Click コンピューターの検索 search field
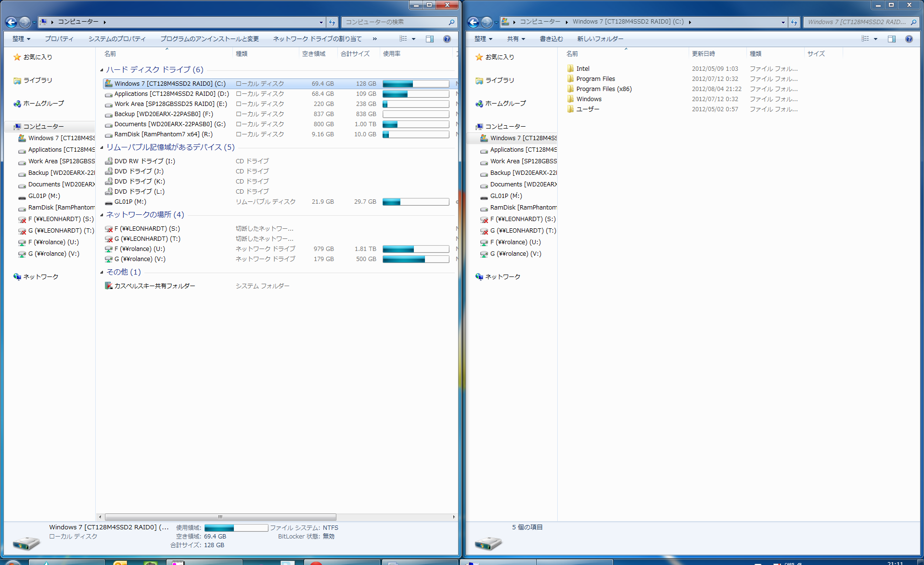Viewport: 924px width, 565px height. click(x=398, y=22)
